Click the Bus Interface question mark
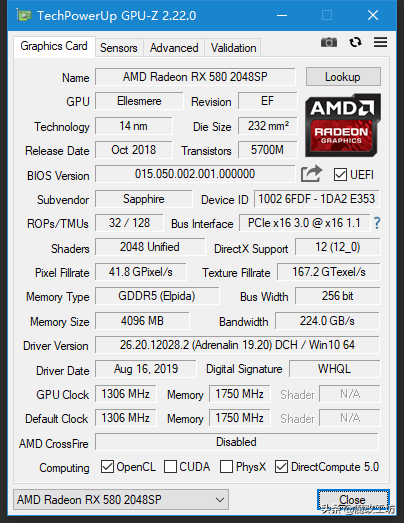 377,223
